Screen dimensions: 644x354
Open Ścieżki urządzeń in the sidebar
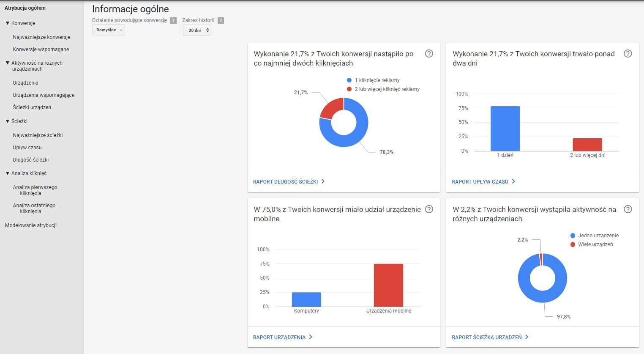tap(32, 107)
